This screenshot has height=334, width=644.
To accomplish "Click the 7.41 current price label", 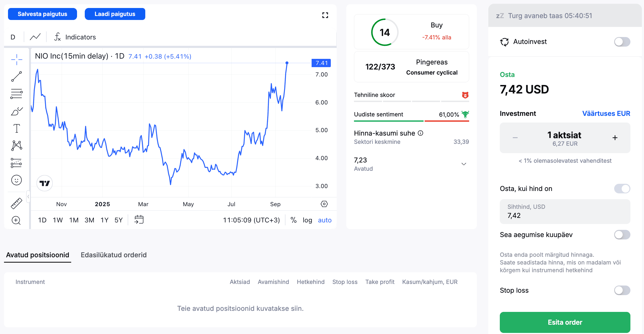I will pyautogui.click(x=321, y=63).
